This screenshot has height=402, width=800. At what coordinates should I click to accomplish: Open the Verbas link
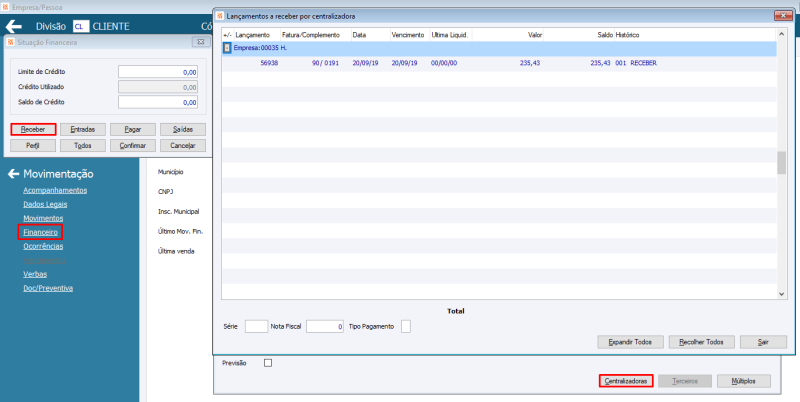click(35, 274)
